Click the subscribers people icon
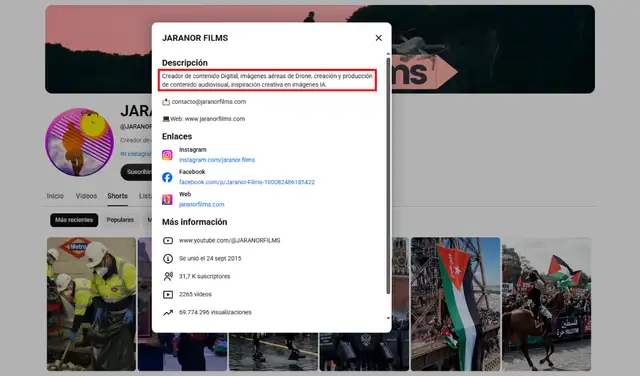 [168, 276]
